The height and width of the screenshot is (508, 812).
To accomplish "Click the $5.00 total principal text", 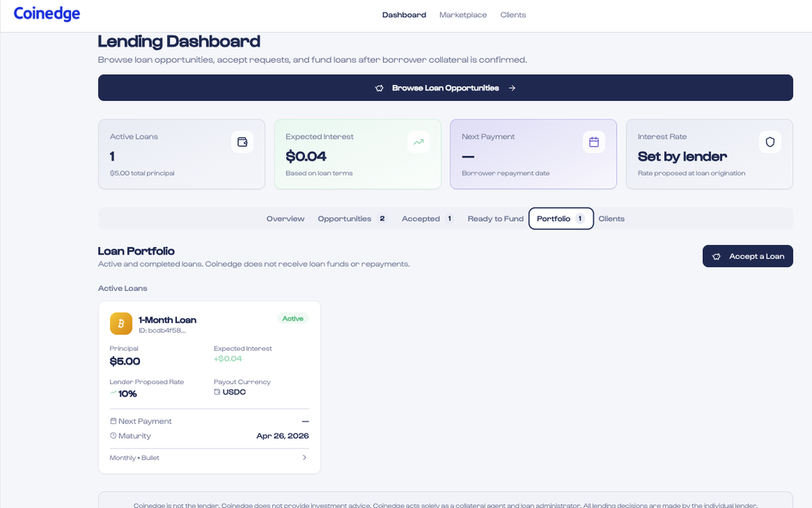I will pos(142,173).
